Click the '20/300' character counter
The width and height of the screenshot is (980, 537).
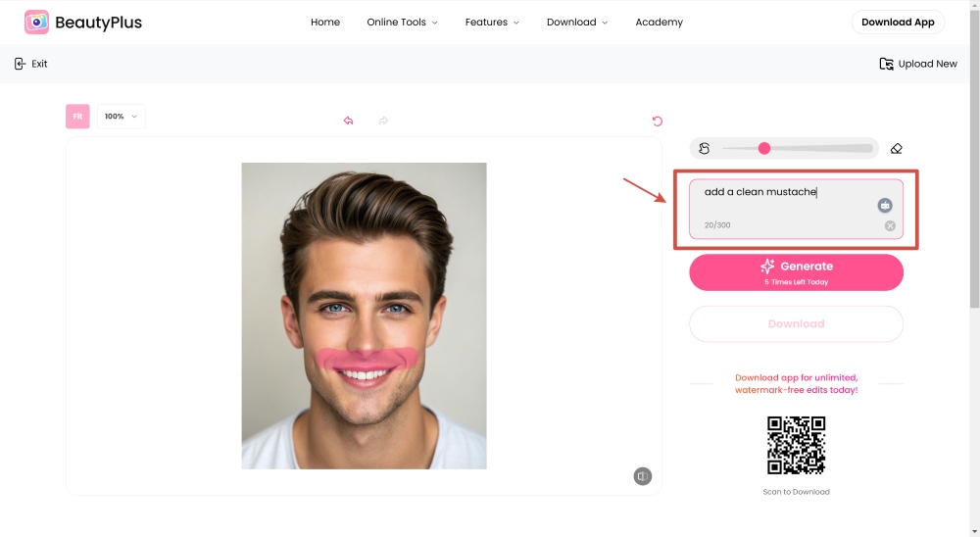[717, 225]
